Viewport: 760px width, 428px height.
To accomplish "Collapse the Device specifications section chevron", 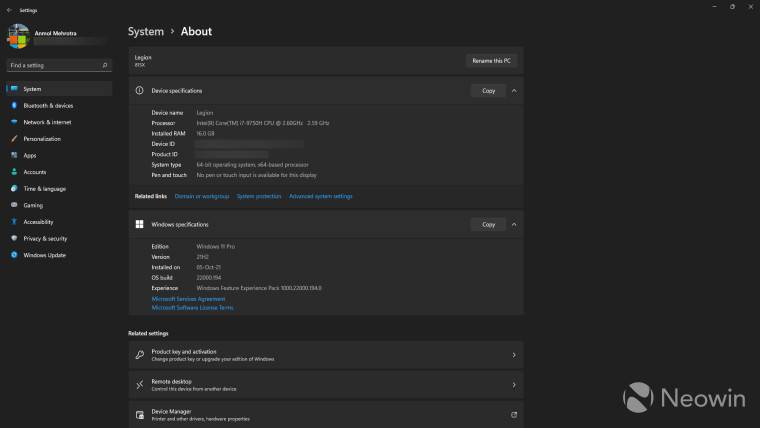I will point(514,91).
